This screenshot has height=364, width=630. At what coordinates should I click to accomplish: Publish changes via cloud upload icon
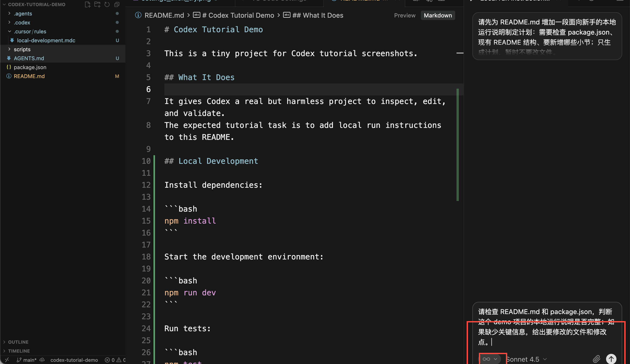click(x=42, y=360)
